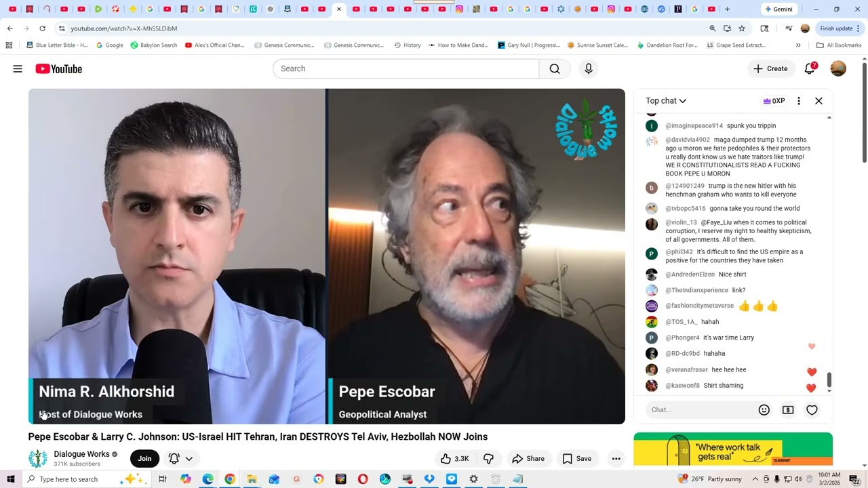Viewport: 868px width, 488px height.
Task: Click the search magnifier button
Action: pos(555,68)
